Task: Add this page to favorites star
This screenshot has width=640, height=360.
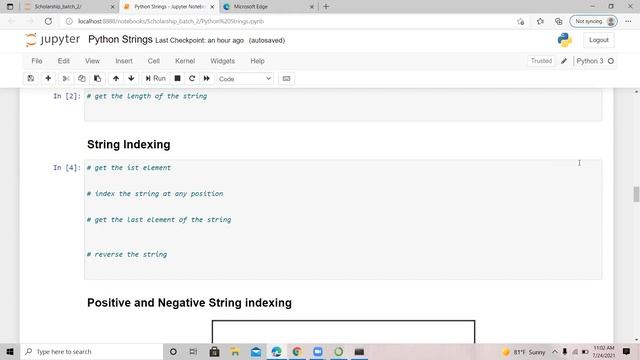Action: point(520,21)
